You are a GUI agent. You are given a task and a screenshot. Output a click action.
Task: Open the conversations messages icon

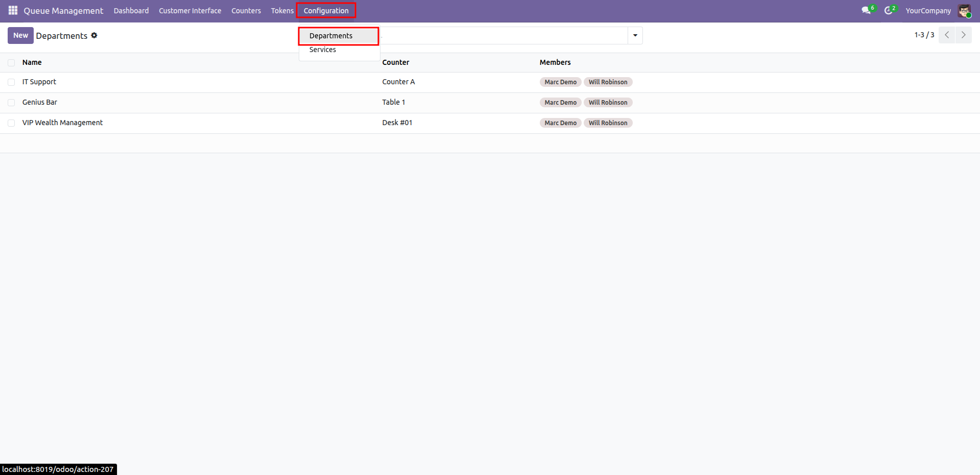[x=867, y=10]
